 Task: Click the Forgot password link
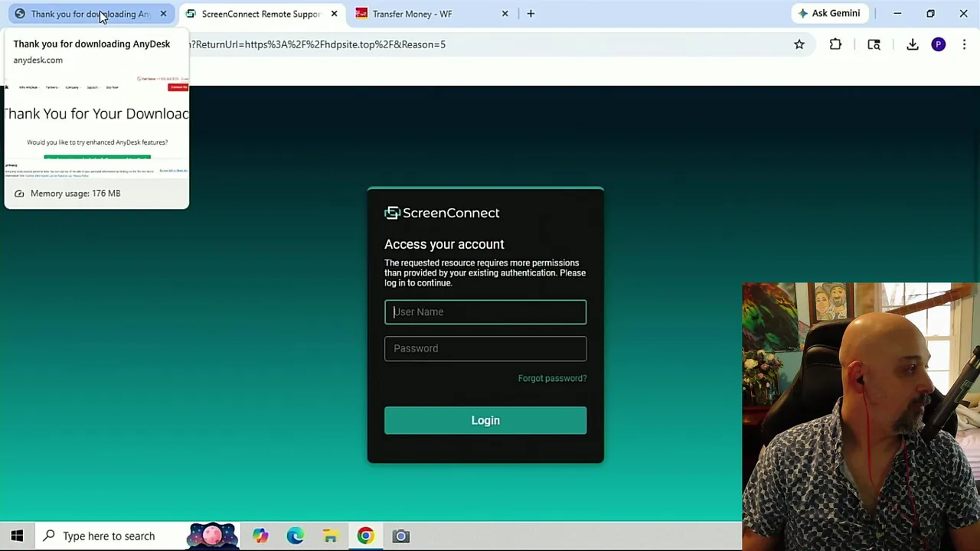(552, 378)
